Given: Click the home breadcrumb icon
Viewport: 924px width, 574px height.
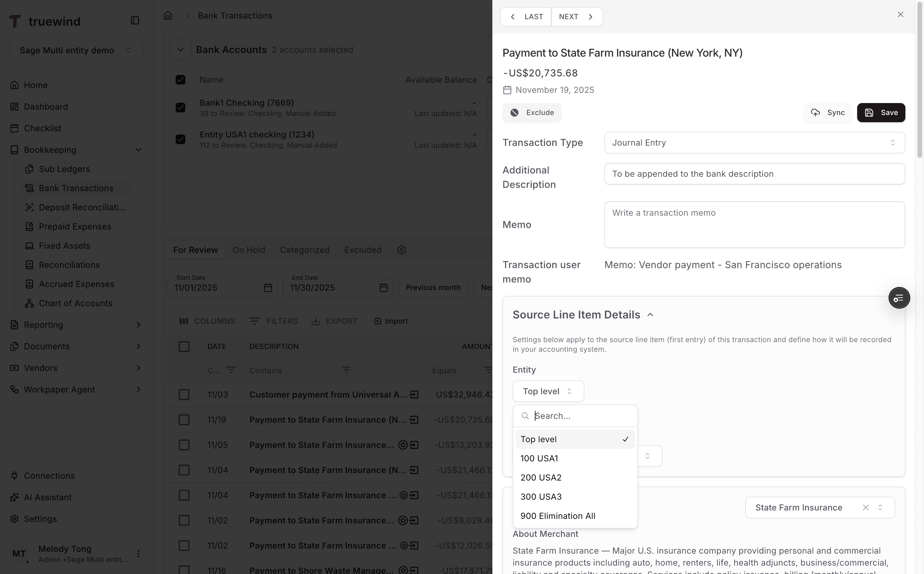Looking at the screenshot, I should pos(168,16).
